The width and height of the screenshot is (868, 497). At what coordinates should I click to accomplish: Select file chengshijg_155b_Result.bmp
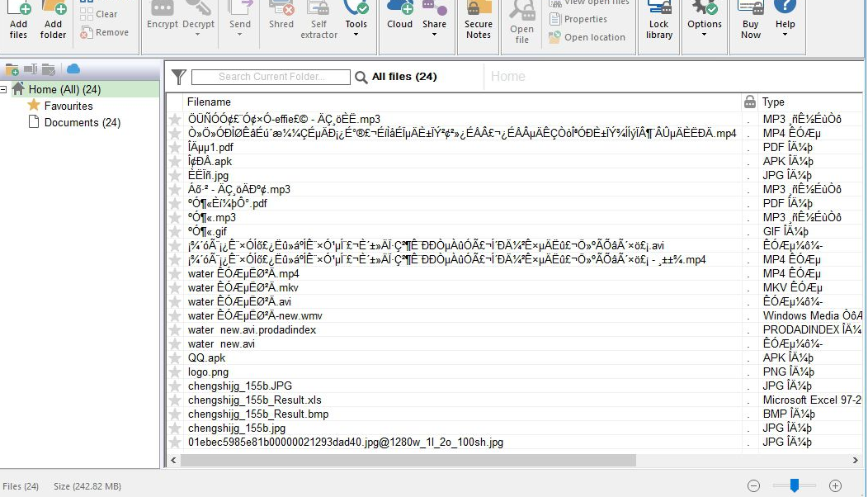point(258,414)
